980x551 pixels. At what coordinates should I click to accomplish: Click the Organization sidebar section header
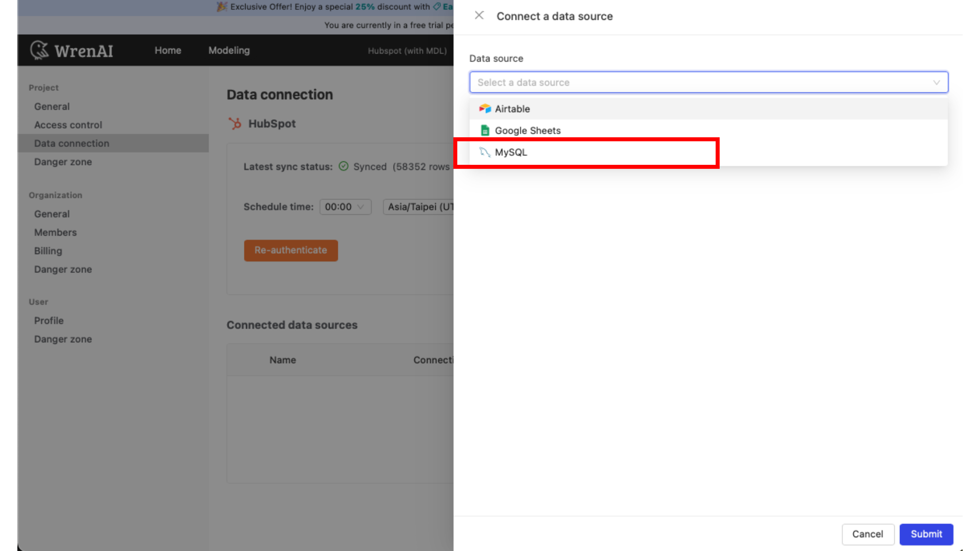pos(55,195)
